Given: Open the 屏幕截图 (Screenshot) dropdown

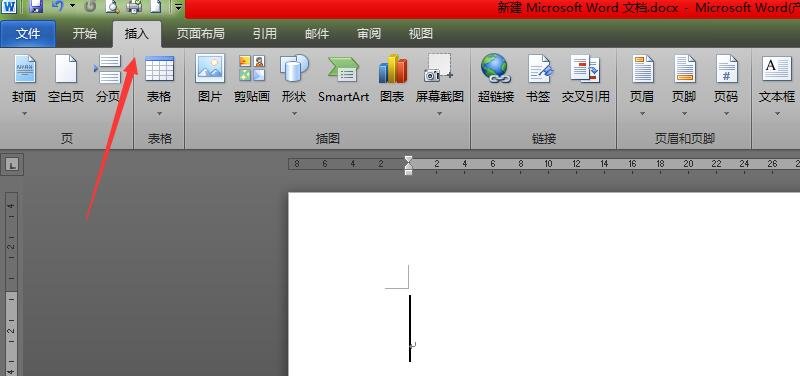Looking at the screenshot, I should pyautogui.click(x=439, y=85).
